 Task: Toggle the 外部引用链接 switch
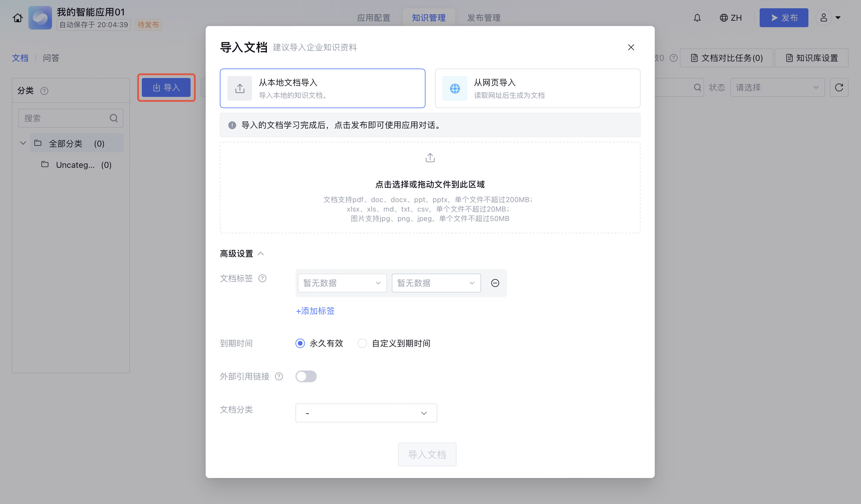pyautogui.click(x=306, y=376)
